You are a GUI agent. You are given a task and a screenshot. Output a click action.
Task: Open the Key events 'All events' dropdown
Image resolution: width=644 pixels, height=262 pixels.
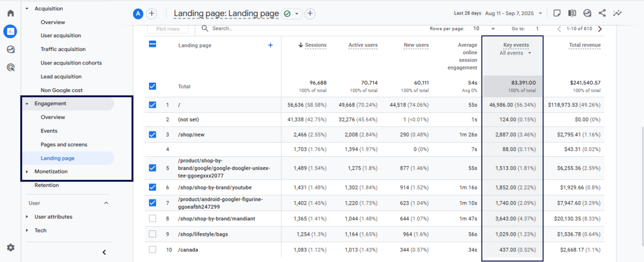[x=515, y=53]
